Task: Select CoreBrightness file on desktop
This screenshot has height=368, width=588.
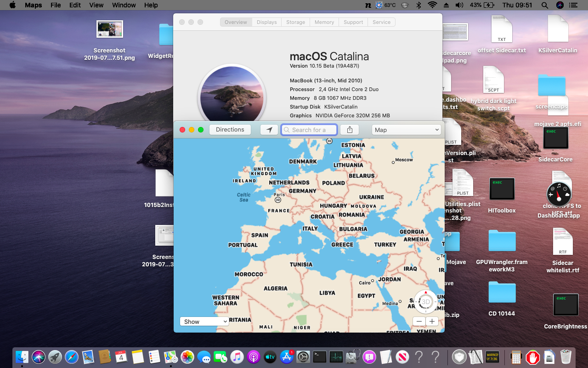Action: click(x=565, y=305)
